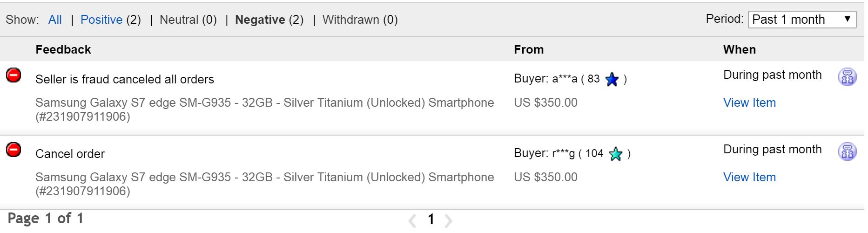Open the Period dropdown showing Past 1 month

[x=801, y=20]
